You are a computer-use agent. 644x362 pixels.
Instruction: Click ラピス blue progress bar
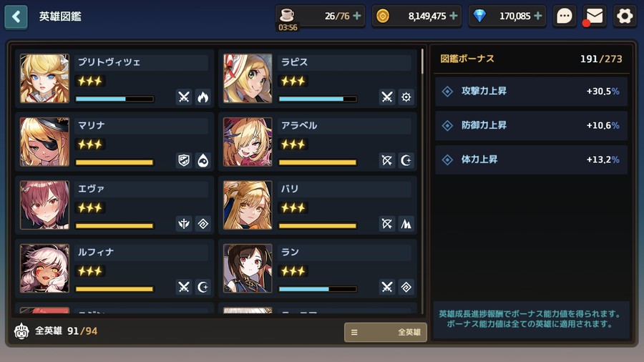(318, 99)
